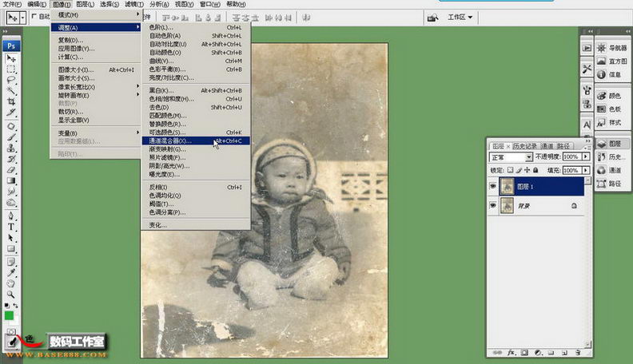Select the Horizontal Type tool

point(11,227)
